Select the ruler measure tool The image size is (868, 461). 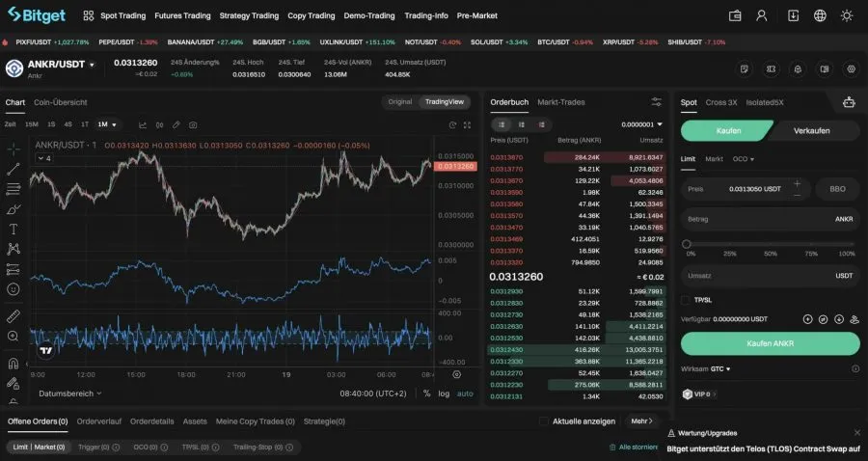click(14, 316)
